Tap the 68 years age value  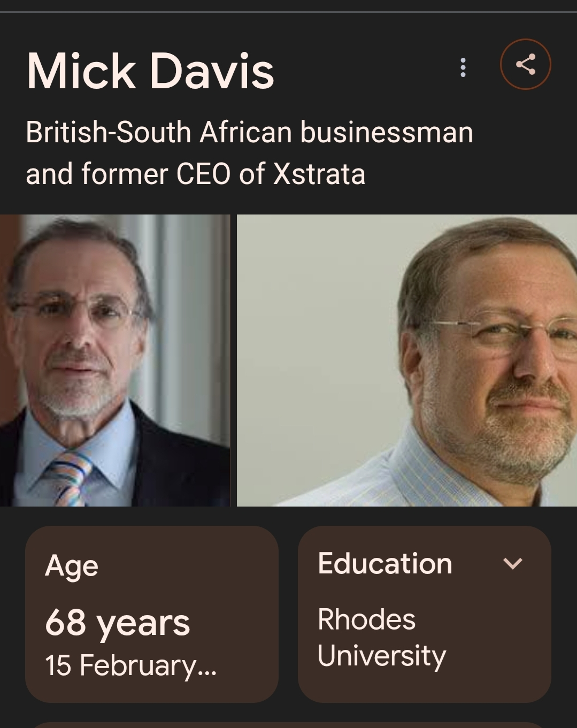[x=117, y=622]
